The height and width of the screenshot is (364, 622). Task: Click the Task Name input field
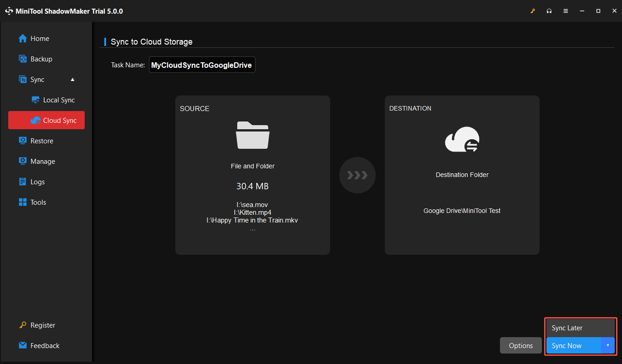(x=202, y=65)
